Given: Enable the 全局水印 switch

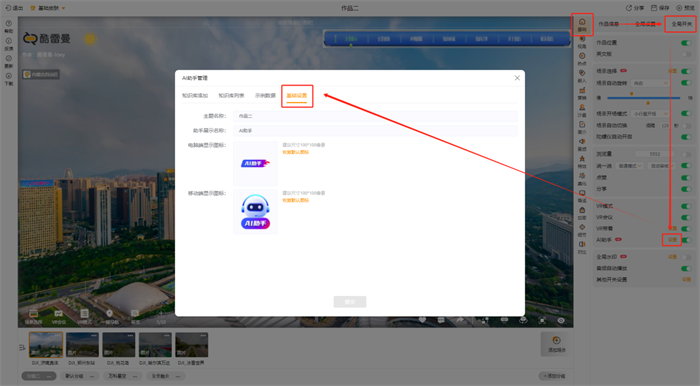Looking at the screenshot, I should [686, 257].
